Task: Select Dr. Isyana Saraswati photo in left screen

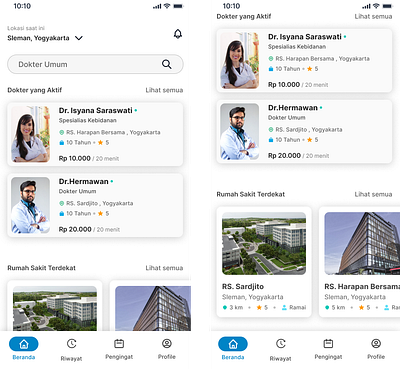Action: point(30,134)
